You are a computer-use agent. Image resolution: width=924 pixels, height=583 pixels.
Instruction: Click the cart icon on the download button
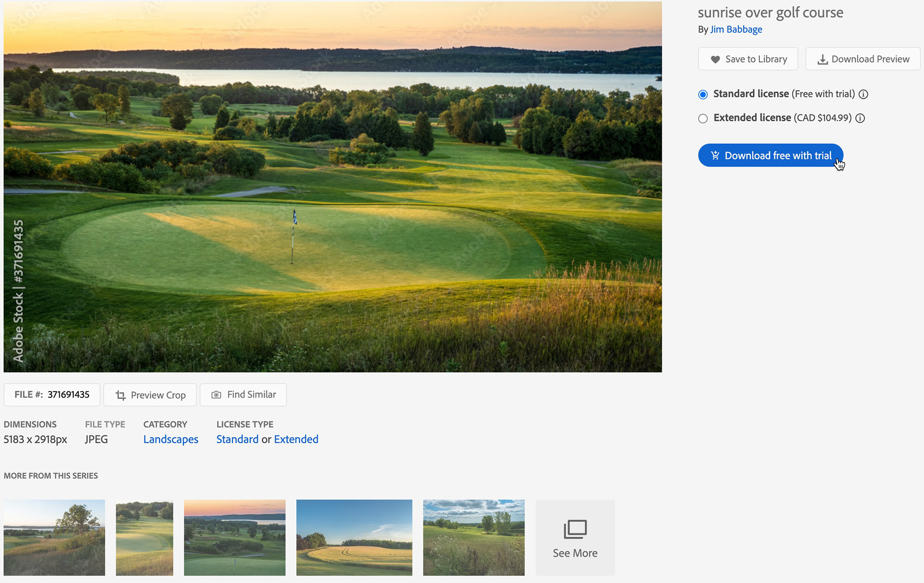click(x=715, y=155)
